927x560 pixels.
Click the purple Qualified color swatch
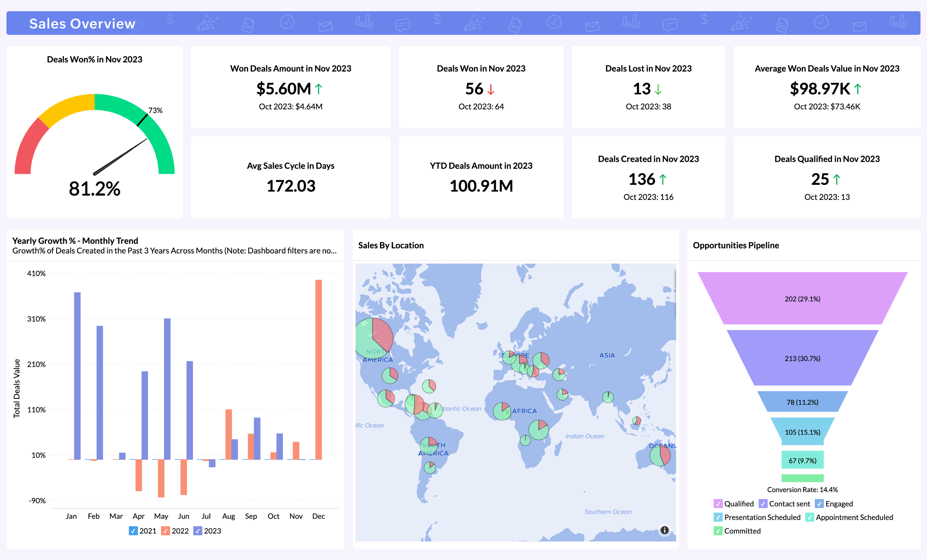[x=718, y=503]
